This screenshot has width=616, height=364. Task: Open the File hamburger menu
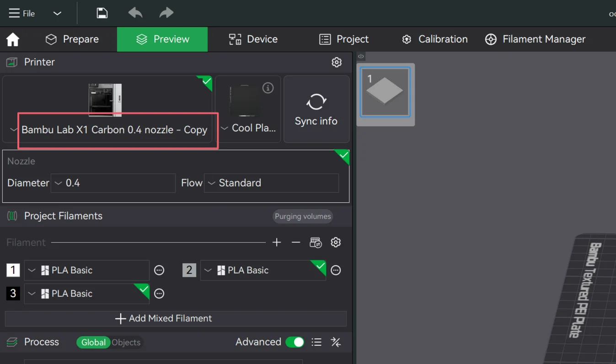(21, 13)
